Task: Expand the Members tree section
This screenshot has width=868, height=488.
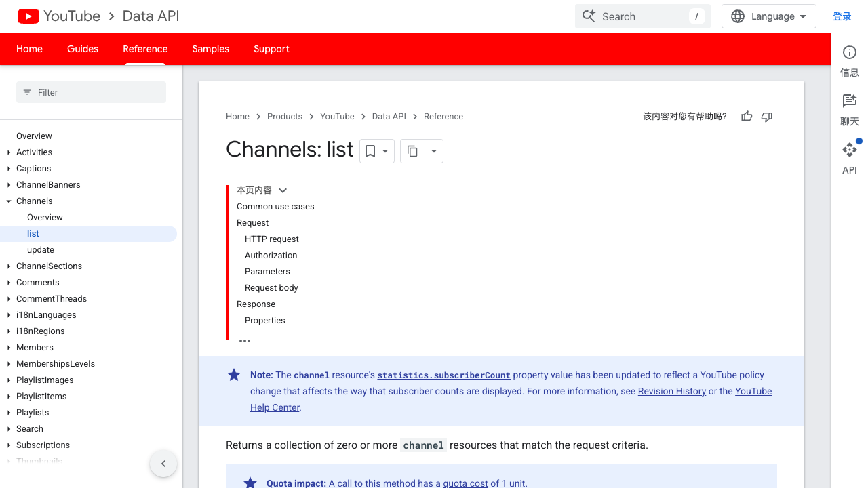Action: click(9, 348)
